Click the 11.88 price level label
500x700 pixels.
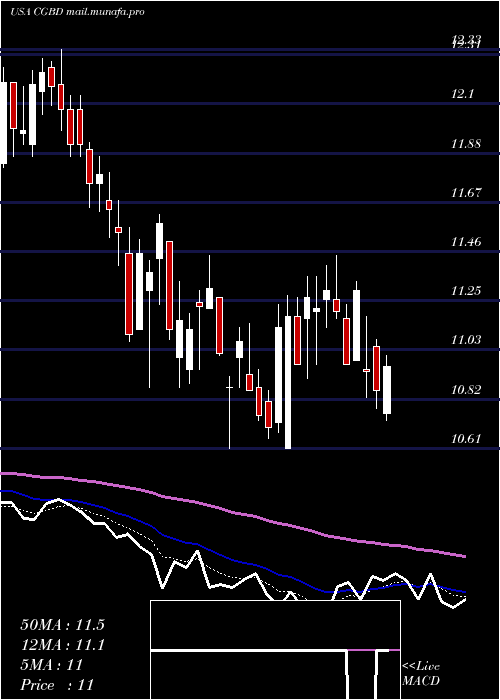[466, 144]
